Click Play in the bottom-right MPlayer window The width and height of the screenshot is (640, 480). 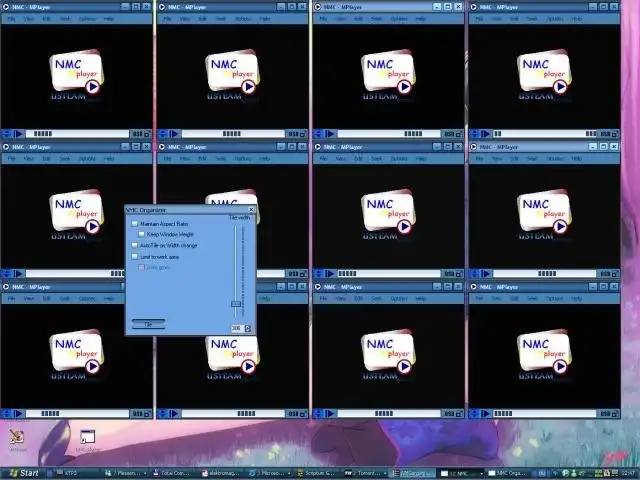point(486,413)
